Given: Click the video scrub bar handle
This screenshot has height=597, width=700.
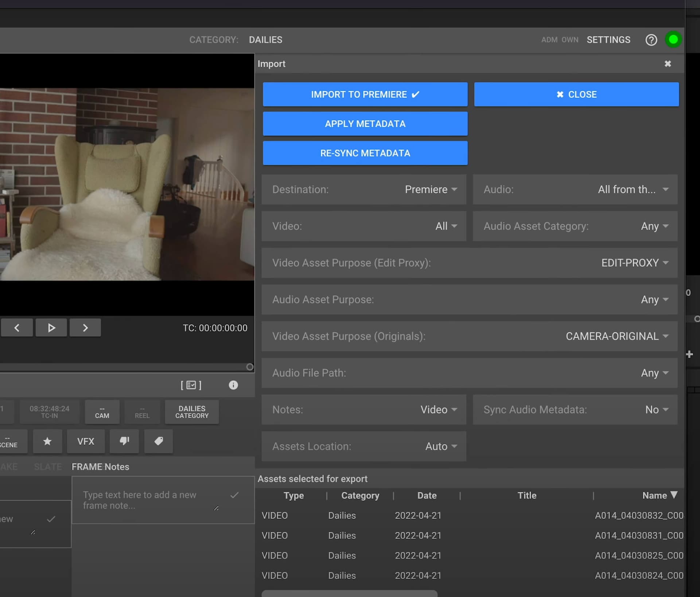Looking at the screenshot, I should click(x=250, y=367).
